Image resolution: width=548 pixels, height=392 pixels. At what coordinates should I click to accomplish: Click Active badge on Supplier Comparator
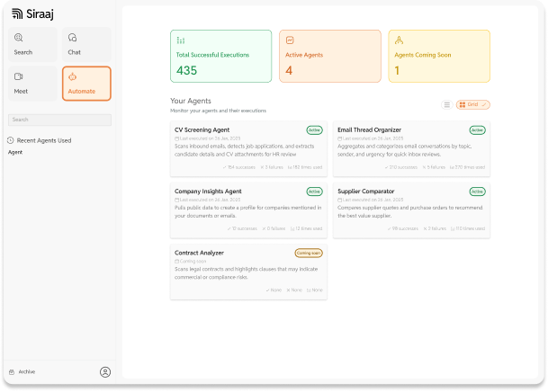tap(477, 192)
